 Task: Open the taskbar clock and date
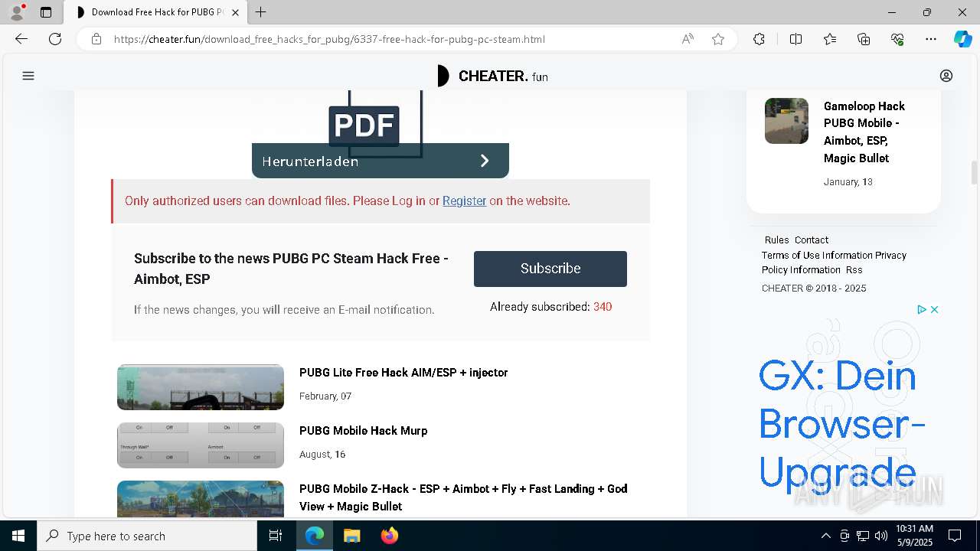[x=914, y=536]
